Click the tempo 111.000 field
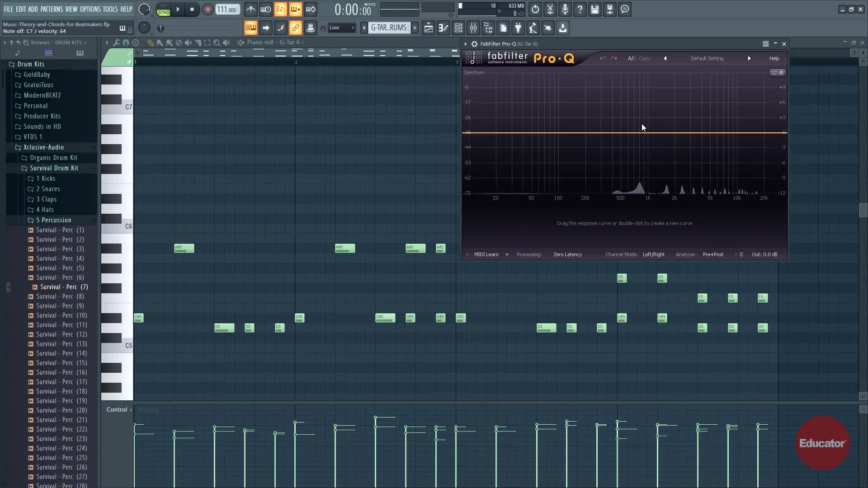Viewport: 868px width, 488px height. 227,9
